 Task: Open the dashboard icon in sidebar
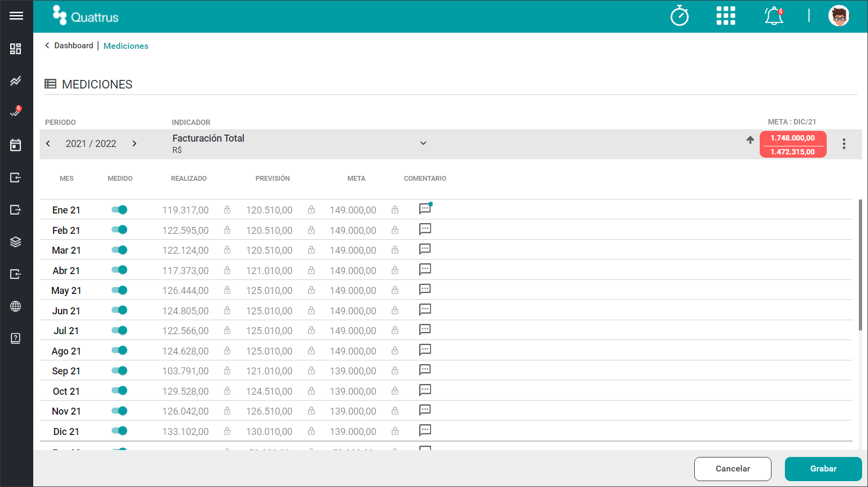16,49
